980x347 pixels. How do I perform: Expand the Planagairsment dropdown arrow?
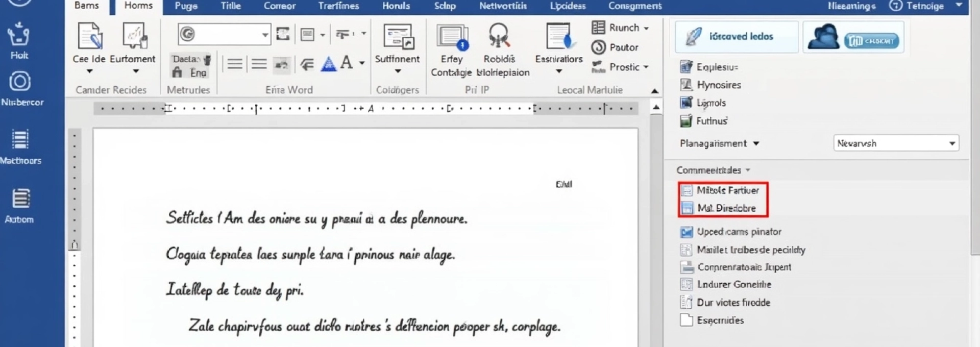756,144
